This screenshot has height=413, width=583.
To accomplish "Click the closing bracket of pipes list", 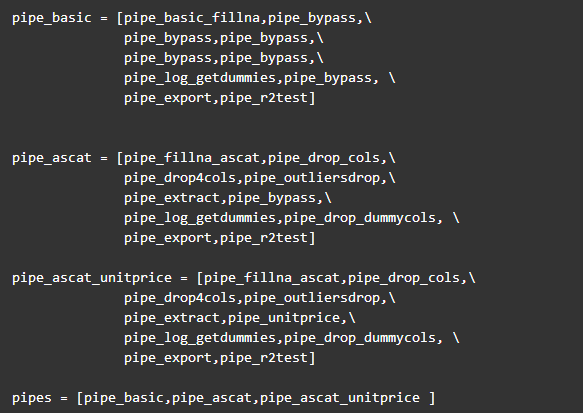I will [x=432, y=398].
